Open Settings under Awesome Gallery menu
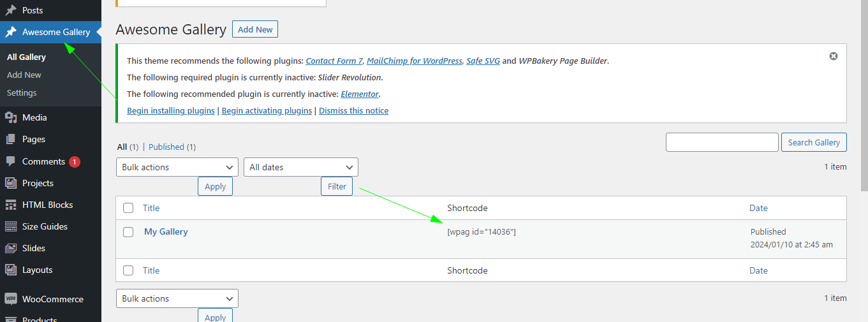The width and height of the screenshot is (868, 322). pos(22,92)
